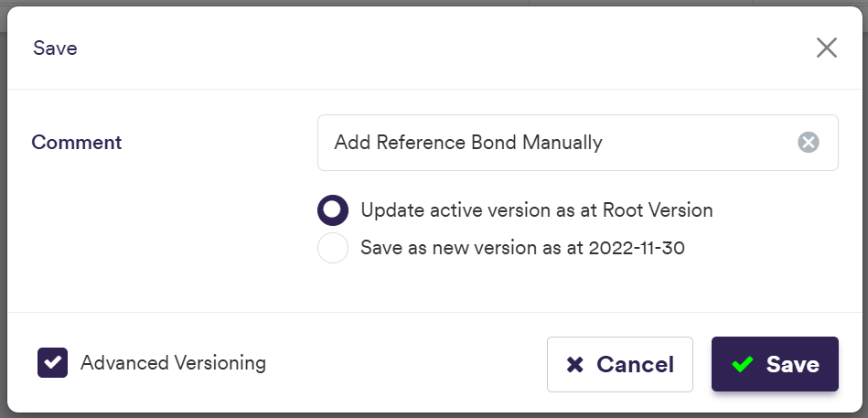
Task: Click the 'Update active version as at Root Version' label
Action: 536,210
